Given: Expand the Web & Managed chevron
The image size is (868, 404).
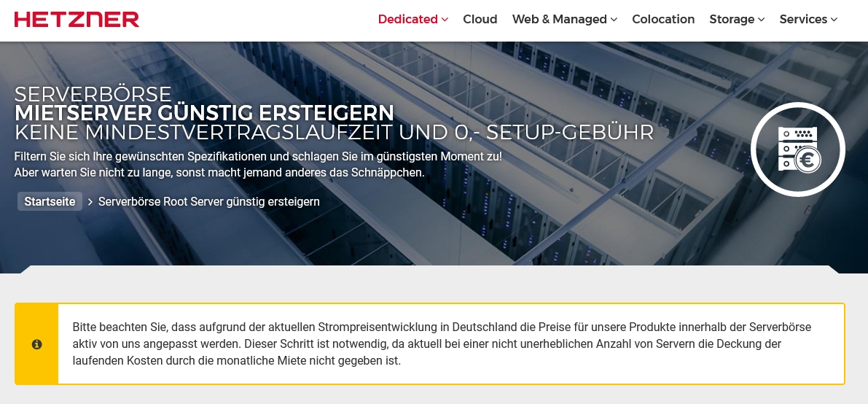Looking at the screenshot, I should coord(614,20).
